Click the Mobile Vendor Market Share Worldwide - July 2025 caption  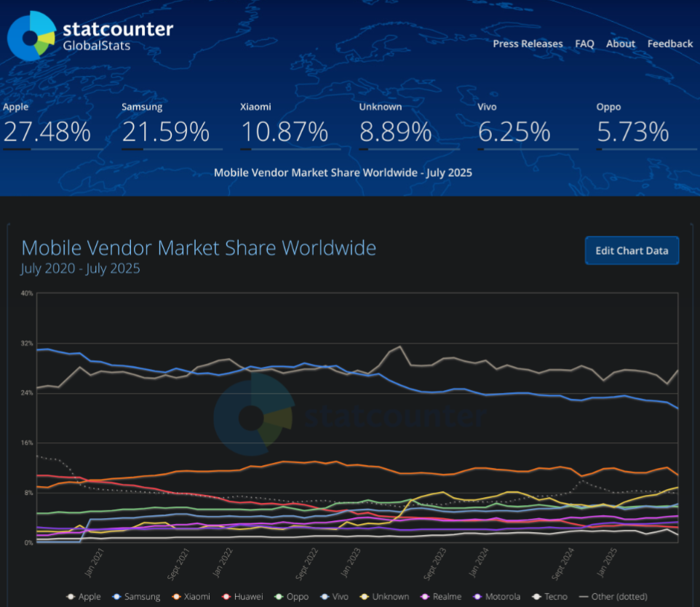click(x=343, y=172)
